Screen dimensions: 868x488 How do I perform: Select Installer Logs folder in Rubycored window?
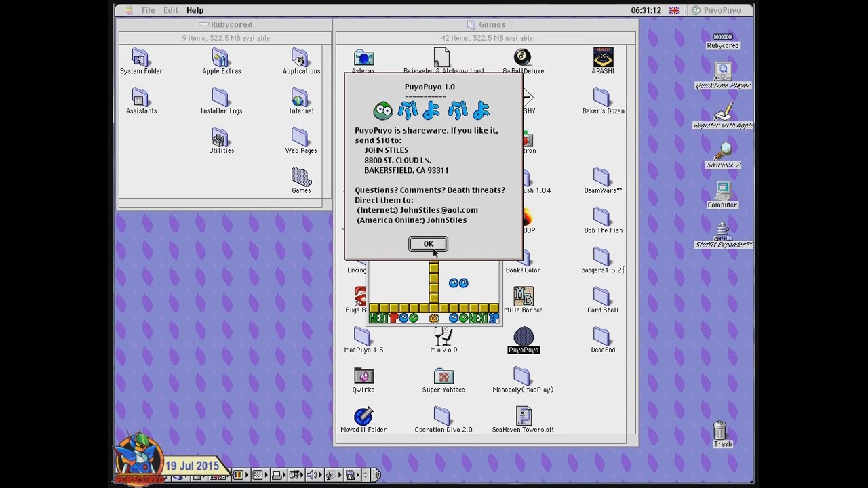tap(221, 102)
